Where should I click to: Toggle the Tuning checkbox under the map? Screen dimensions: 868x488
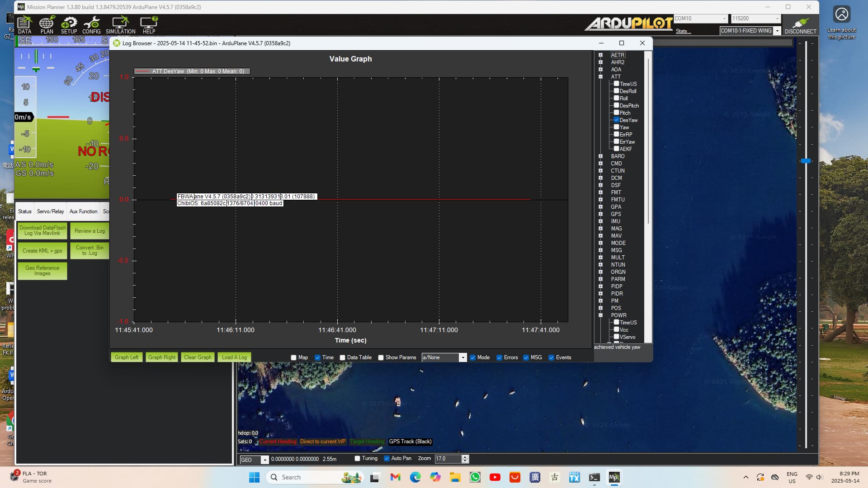(357, 458)
